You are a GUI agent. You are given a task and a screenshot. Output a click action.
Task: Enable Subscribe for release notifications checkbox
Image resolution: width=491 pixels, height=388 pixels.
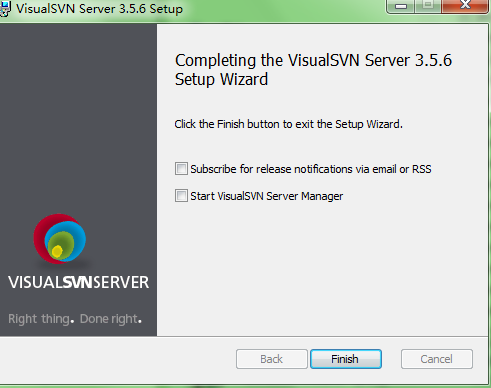(x=181, y=169)
